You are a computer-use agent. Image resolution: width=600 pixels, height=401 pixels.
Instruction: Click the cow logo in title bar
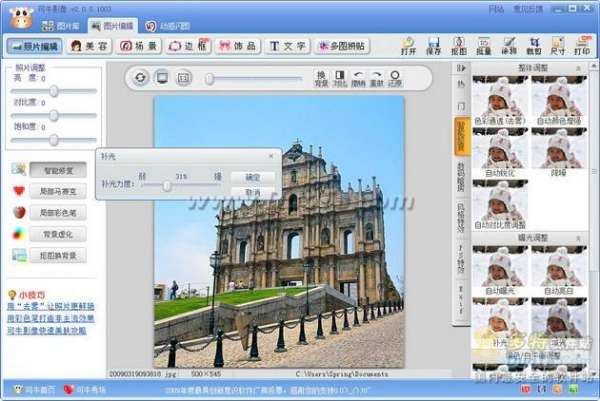[x=21, y=18]
